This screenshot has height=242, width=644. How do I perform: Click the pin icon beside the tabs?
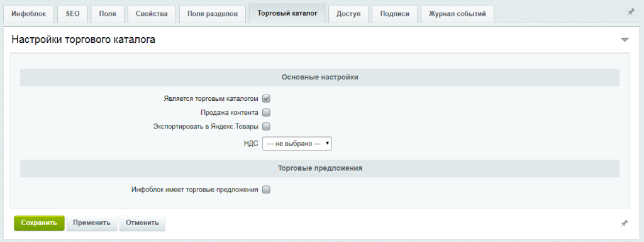coord(631,13)
